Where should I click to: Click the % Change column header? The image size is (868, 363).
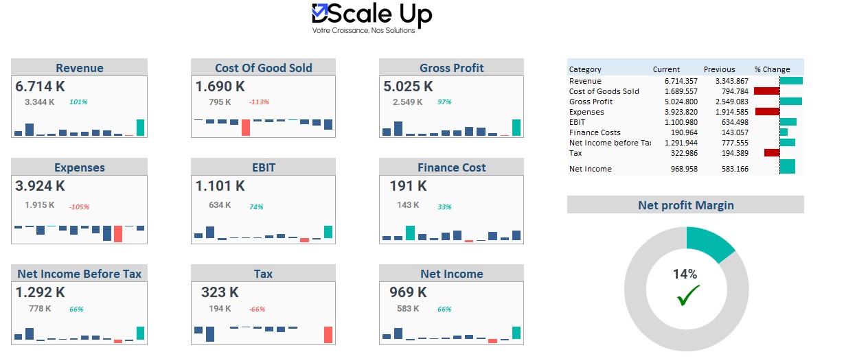click(x=772, y=69)
